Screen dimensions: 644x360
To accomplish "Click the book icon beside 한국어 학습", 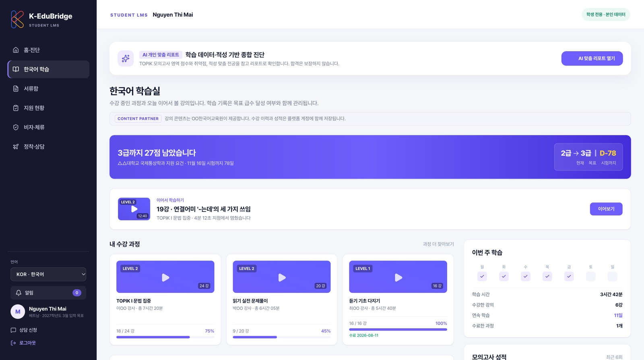I will [16, 69].
